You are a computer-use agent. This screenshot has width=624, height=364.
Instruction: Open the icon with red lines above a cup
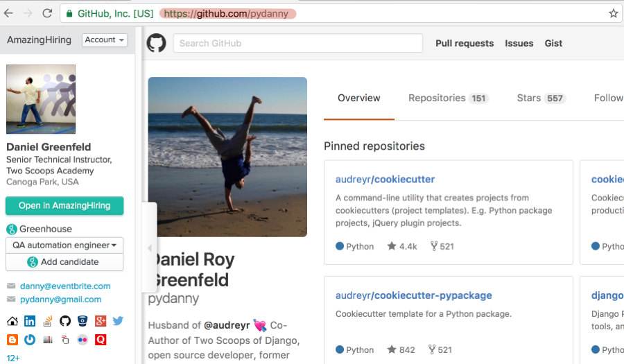click(x=65, y=340)
